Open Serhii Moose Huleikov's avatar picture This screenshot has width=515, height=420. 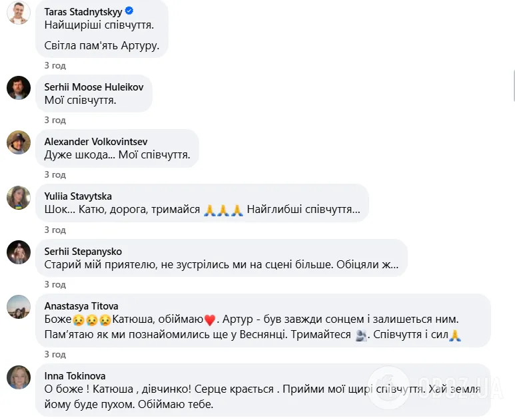19,88
